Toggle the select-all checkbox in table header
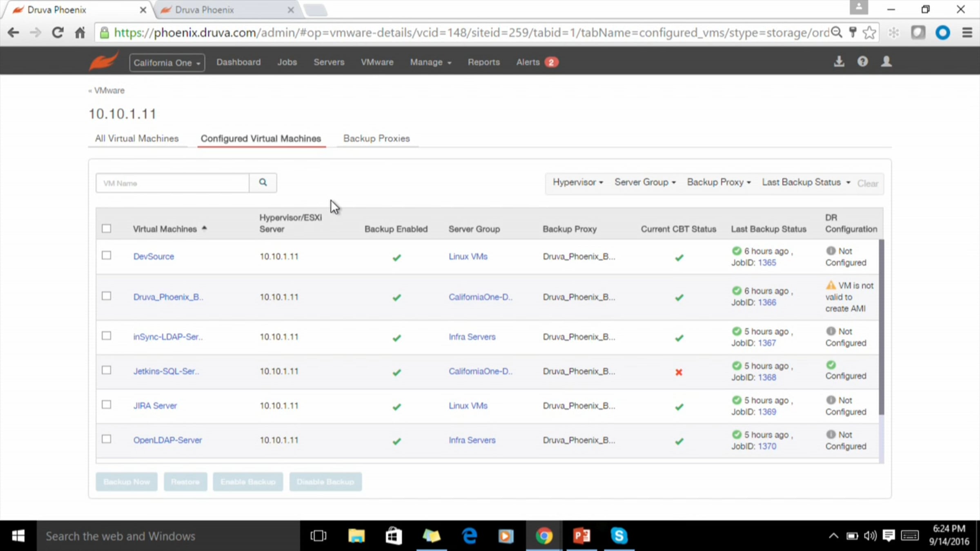980x551 pixels. [x=107, y=229]
